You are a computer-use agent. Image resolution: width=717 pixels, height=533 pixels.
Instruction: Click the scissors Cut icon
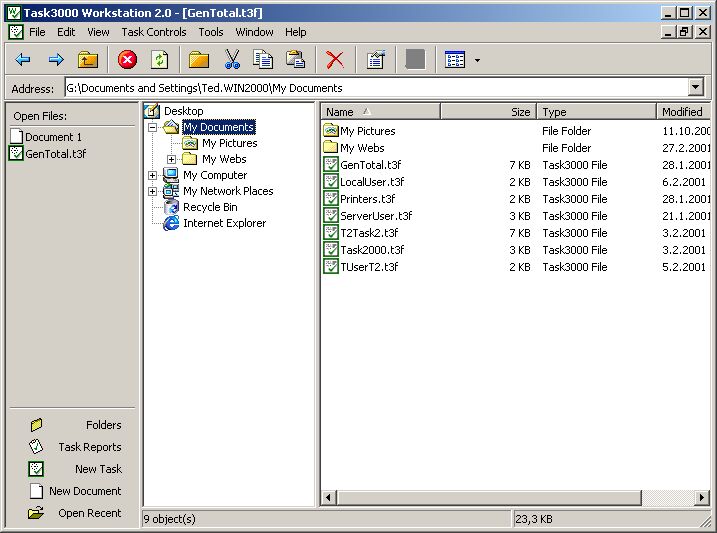click(x=232, y=60)
